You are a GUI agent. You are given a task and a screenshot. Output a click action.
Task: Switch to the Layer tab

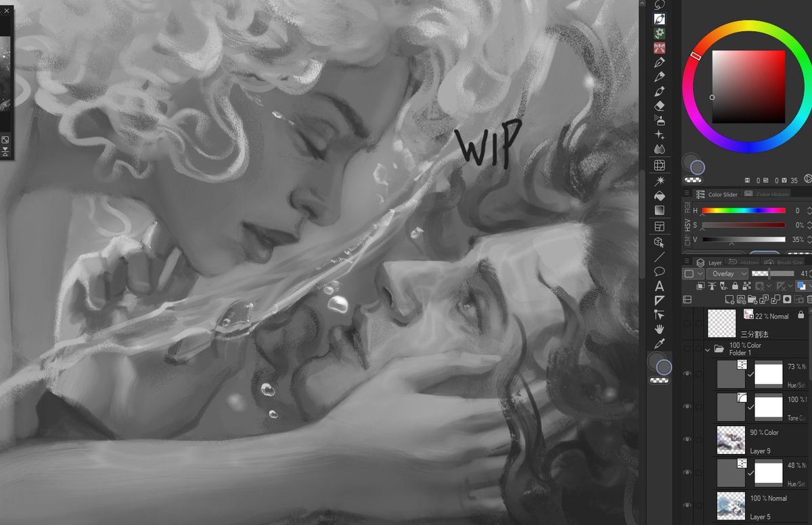[709, 262]
